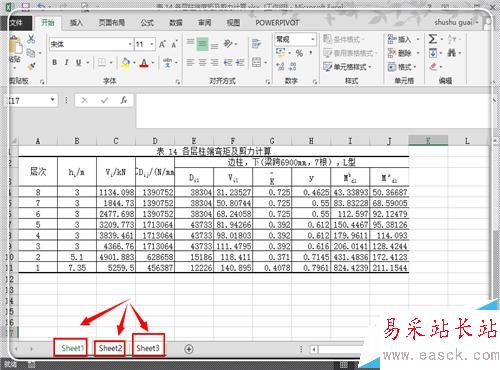Image resolution: width=500 pixels, height=370 pixels.
Task: Open the font size 11 dropdown
Action: 152,44
